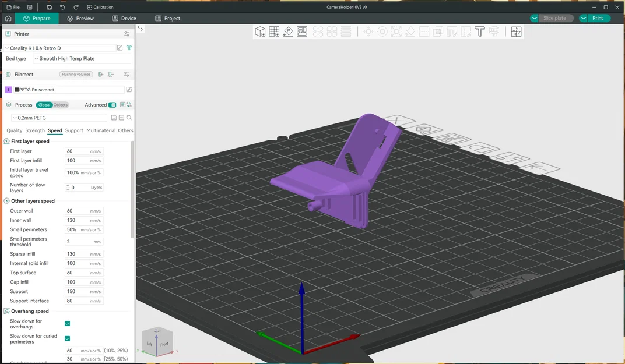Screen dimensions: 625x364
Task: Open the Slice plate dropdown arrow
Action: [535, 18]
